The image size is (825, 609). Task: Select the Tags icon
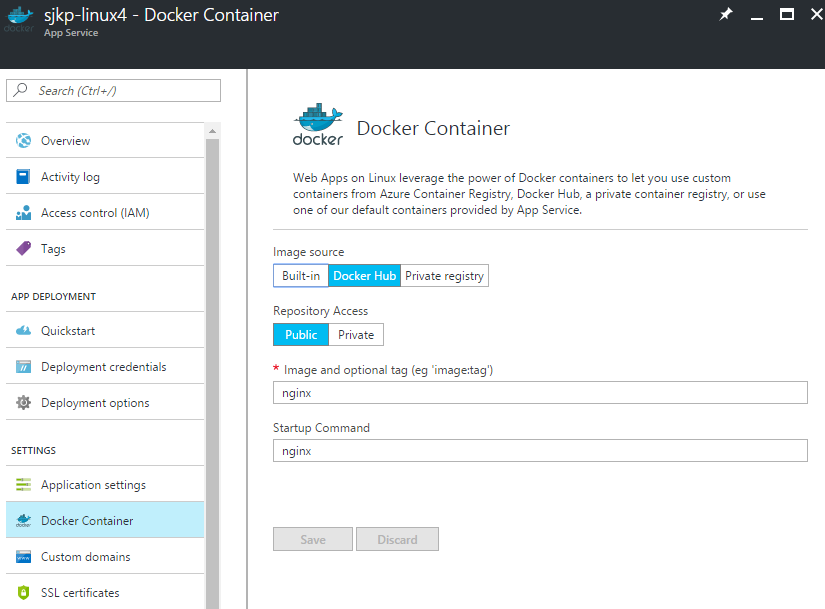(x=23, y=248)
